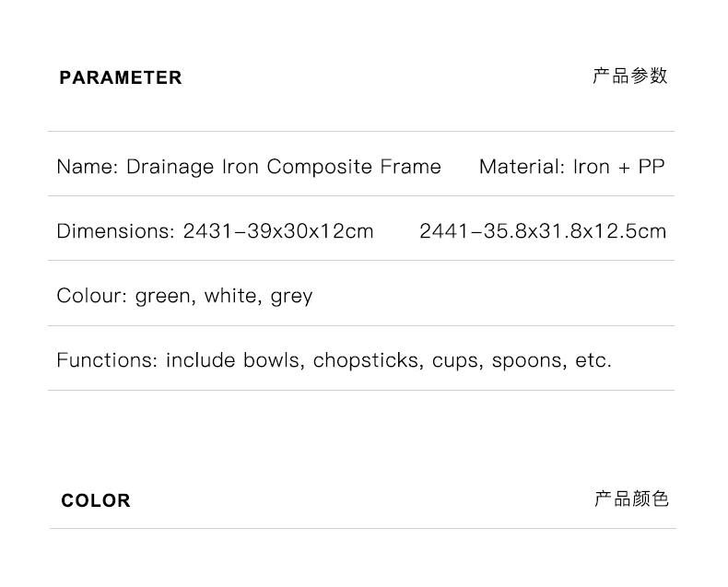
Task: Click the "Material:" label
Action: tap(522, 167)
